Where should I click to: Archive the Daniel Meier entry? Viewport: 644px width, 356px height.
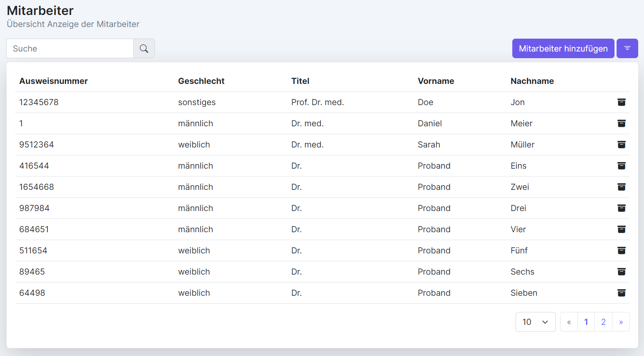coord(622,123)
